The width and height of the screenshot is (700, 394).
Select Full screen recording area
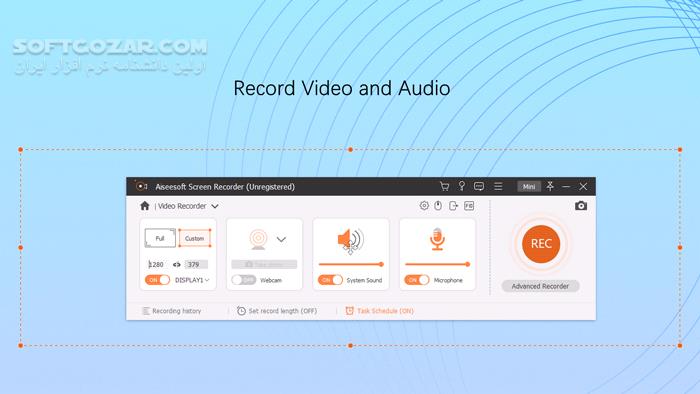tap(160, 238)
